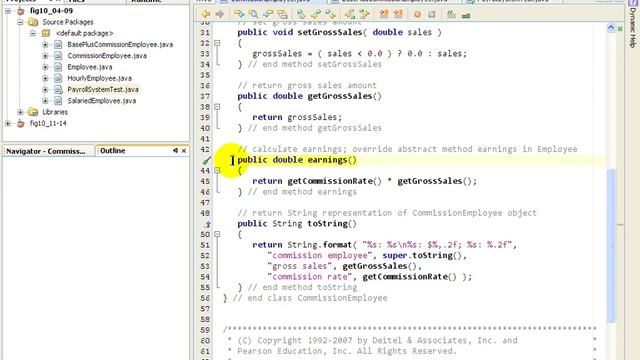The width and height of the screenshot is (640, 360).
Task: Click the Shift Line Left icon
Action: click(x=350, y=15)
